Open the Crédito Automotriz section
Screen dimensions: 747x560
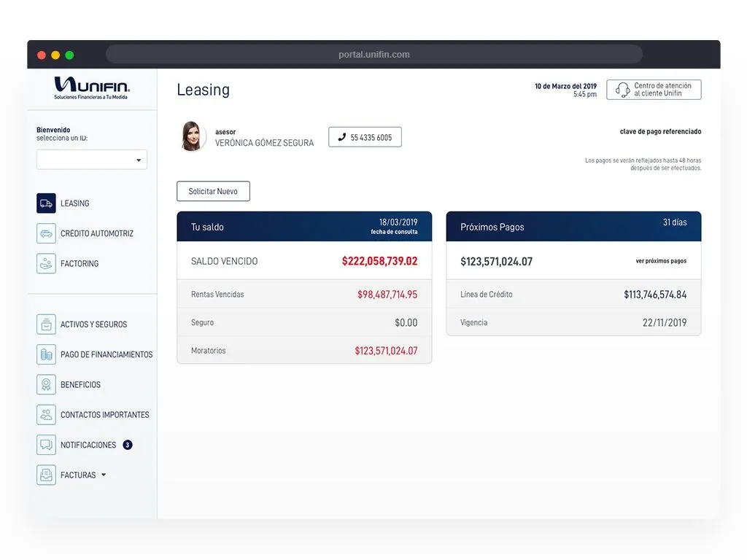pos(44,233)
